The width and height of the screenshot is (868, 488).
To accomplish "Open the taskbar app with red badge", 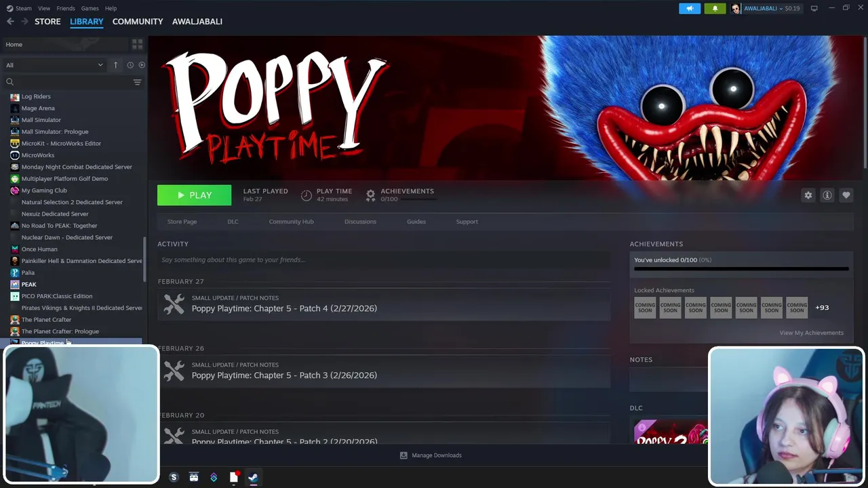I will click(234, 477).
